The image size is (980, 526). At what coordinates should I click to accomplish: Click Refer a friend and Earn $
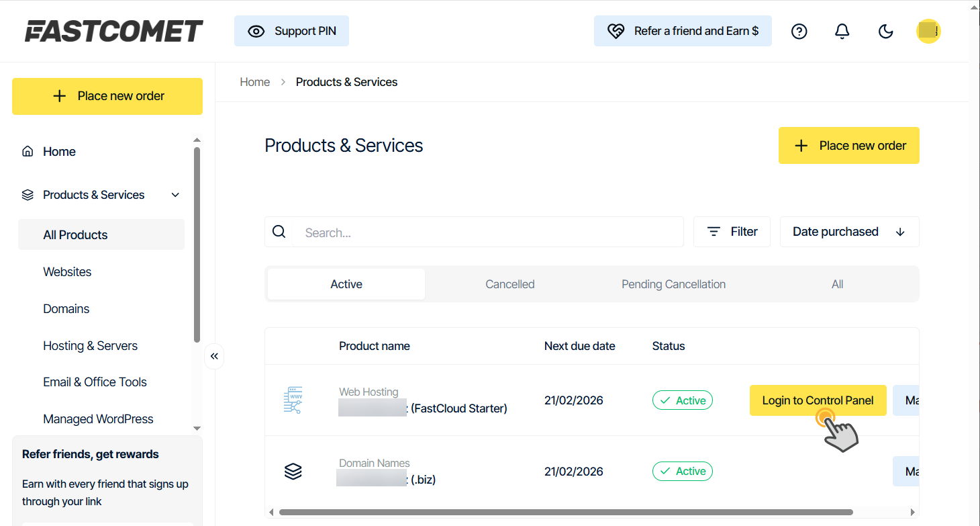click(x=683, y=31)
